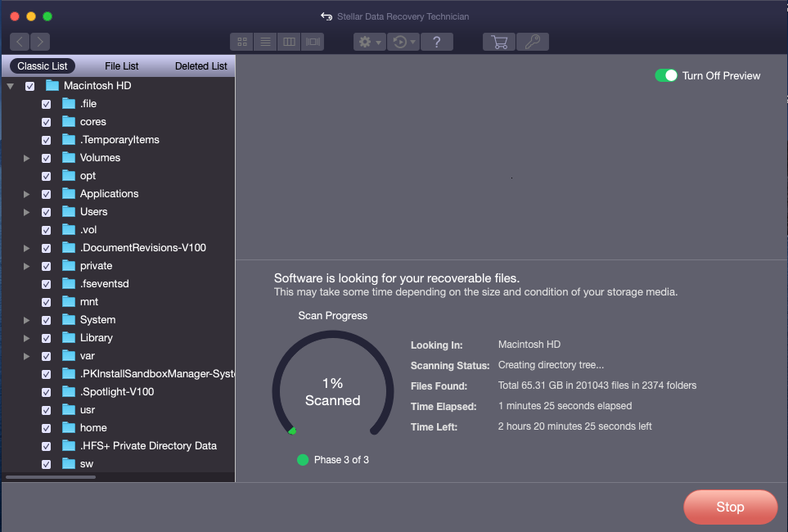Click the 'Creating directory tree...' status text

pos(551,365)
